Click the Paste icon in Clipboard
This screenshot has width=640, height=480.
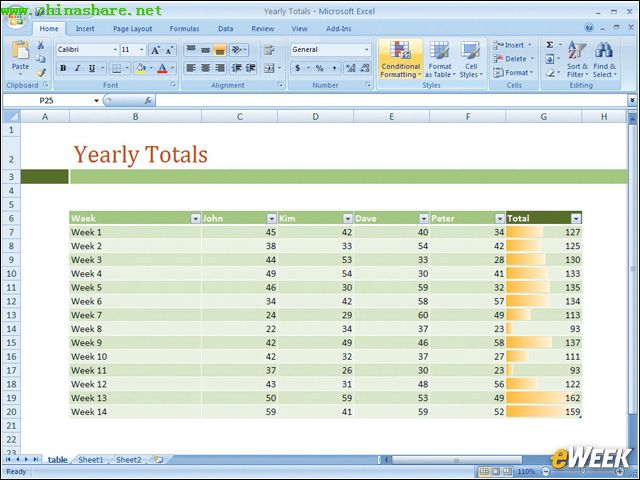pyautogui.click(x=20, y=51)
